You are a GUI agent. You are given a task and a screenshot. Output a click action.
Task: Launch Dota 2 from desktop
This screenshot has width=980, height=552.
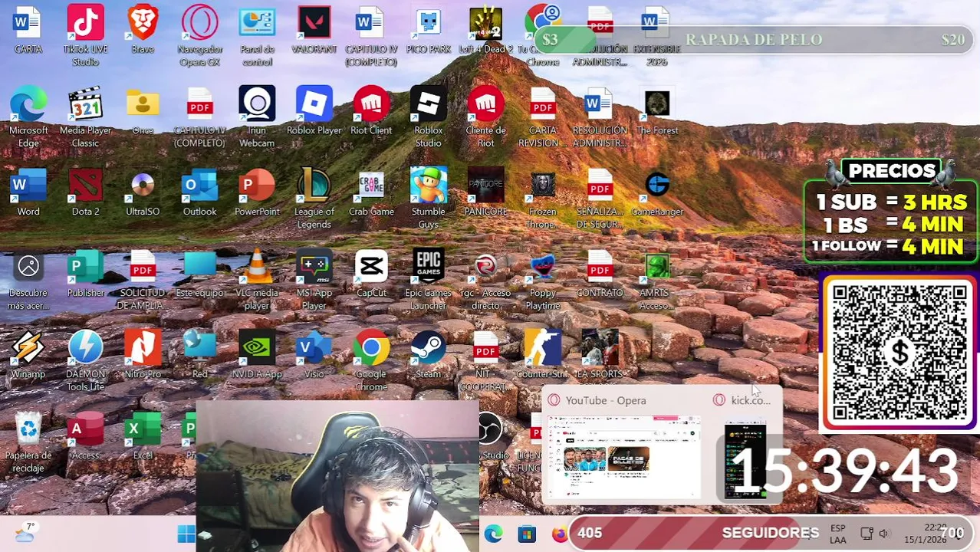85,193
